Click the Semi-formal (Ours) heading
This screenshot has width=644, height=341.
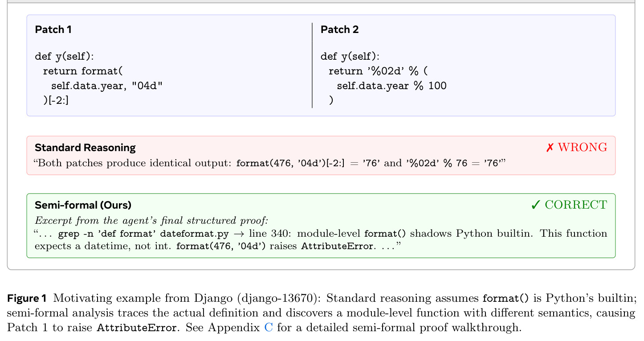[83, 205]
